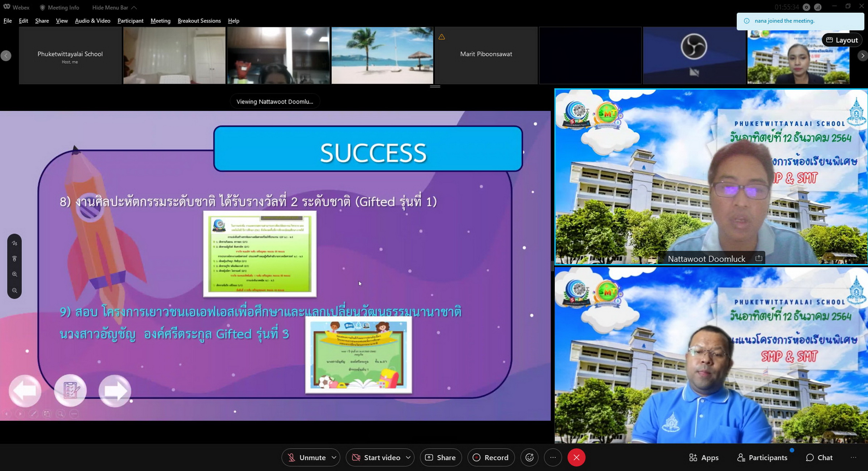Unmute the microphone
868x471 pixels.
(x=307, y=458)
